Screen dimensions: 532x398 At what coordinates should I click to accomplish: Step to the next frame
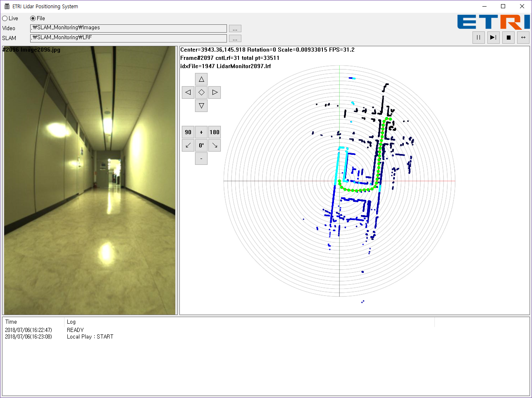(493, 37)
